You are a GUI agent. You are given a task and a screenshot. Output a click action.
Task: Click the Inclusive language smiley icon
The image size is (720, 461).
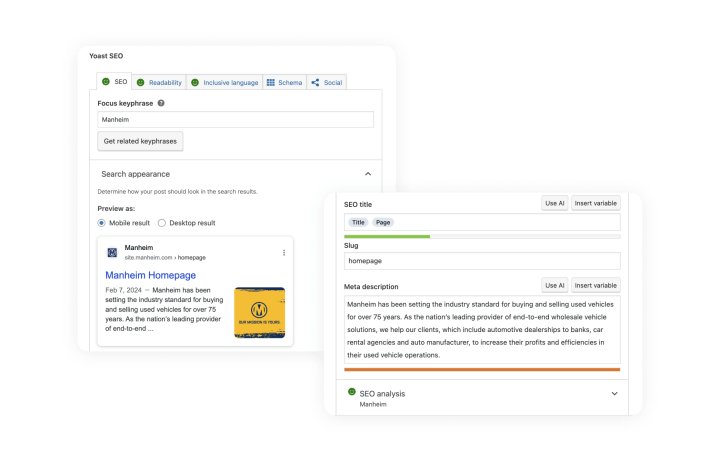195,83
